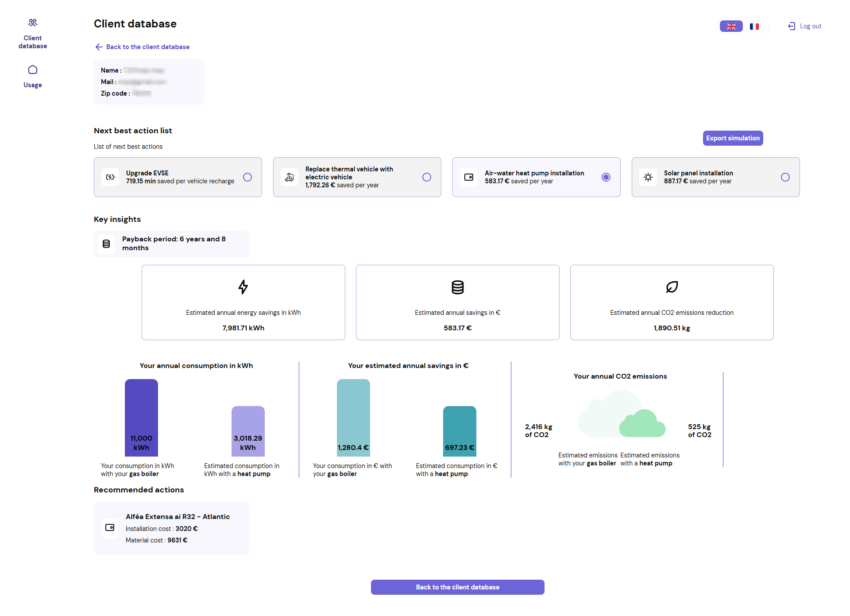The width and height of the screenshot is (850, 616).
Task: Click the 7,981.71 kWh savings value
Action: 243,328
